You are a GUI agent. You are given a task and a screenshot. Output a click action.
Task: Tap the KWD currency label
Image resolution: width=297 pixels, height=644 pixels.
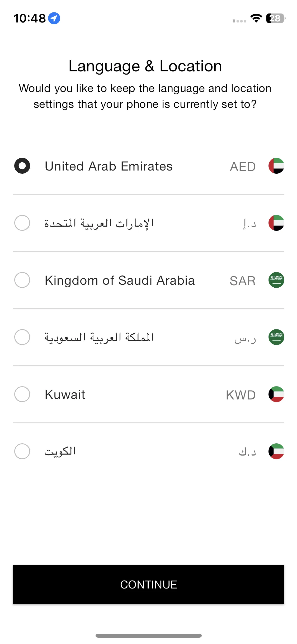pos(241,395)
